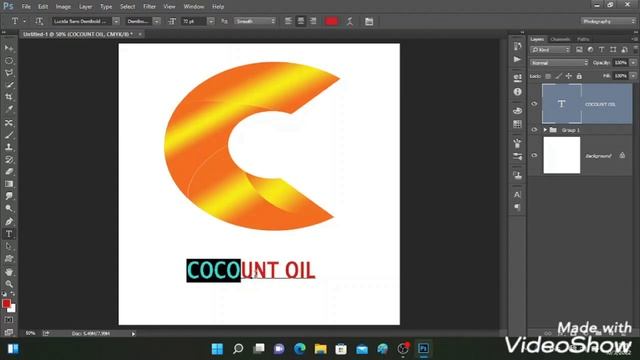
Task: Toggle filter for adjustment layers
Action: (x=590, y=50)
